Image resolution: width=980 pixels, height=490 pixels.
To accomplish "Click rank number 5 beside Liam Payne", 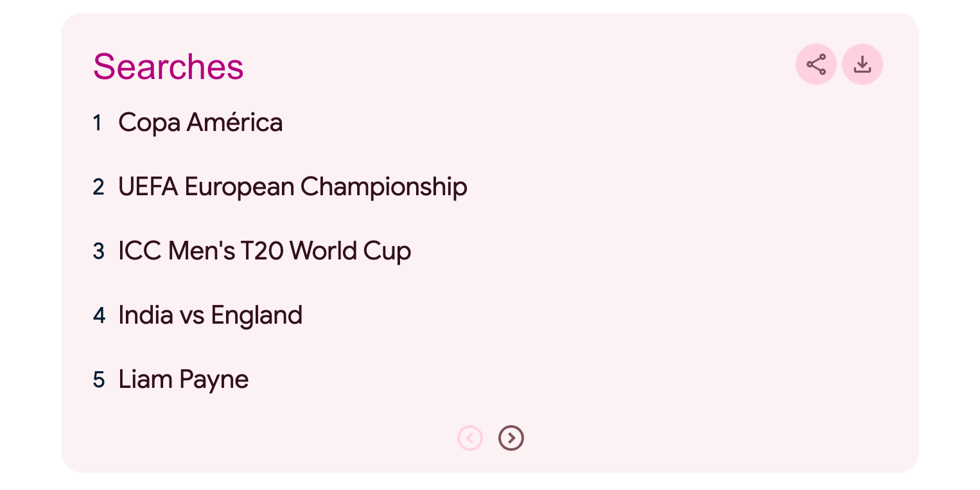I will (98, 380).
